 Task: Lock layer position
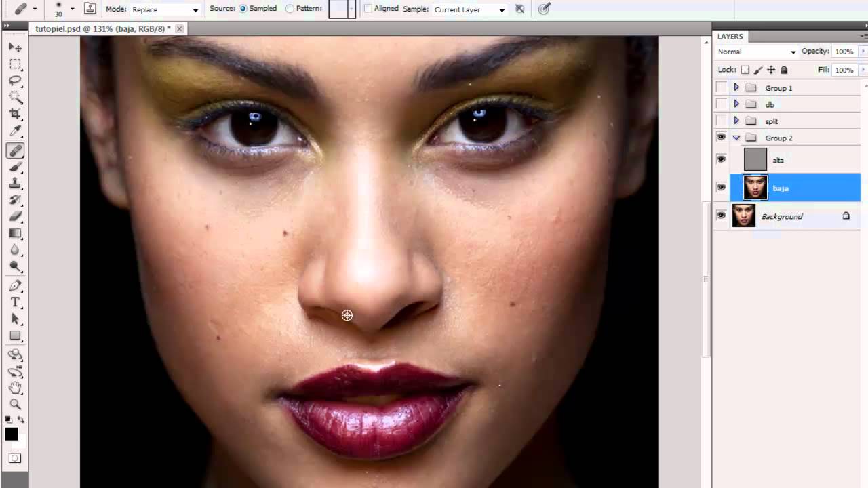[x=771, y=70]
